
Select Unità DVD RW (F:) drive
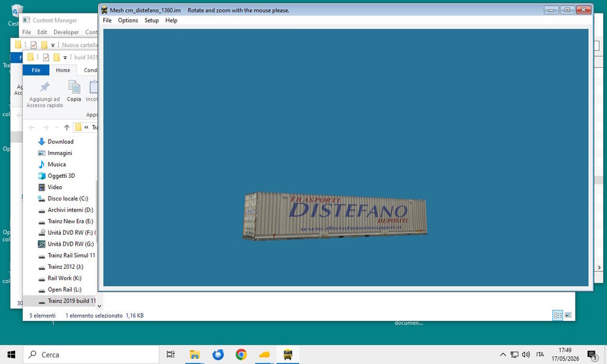66,232
